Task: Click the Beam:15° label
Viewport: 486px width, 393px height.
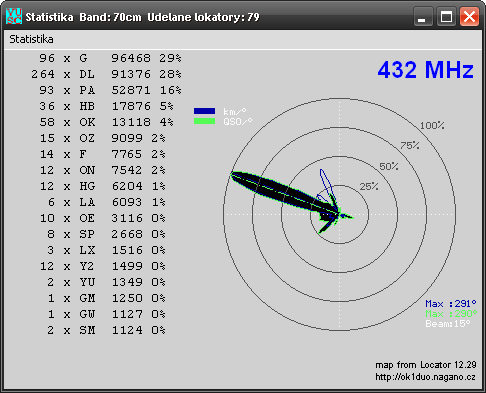Action: pos(448,324)
